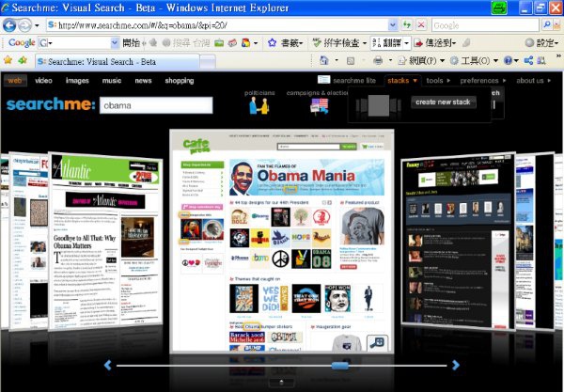Open the 書籤 bookmarks menu

pyautogui.click(x=291, y=43)
